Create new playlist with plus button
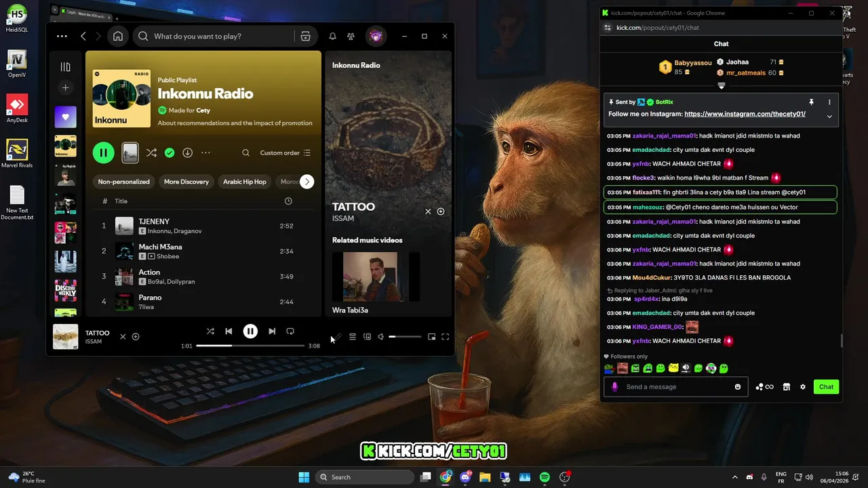This screenshot has width=868, height=488. [x=65, y=87]
